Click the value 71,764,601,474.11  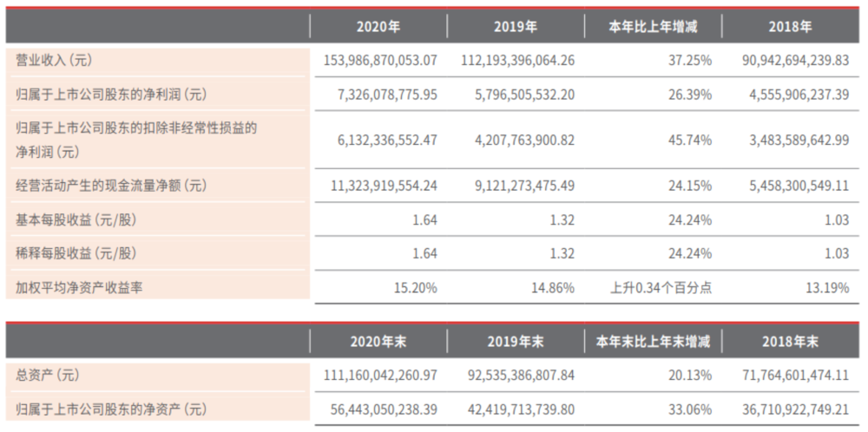796,376
